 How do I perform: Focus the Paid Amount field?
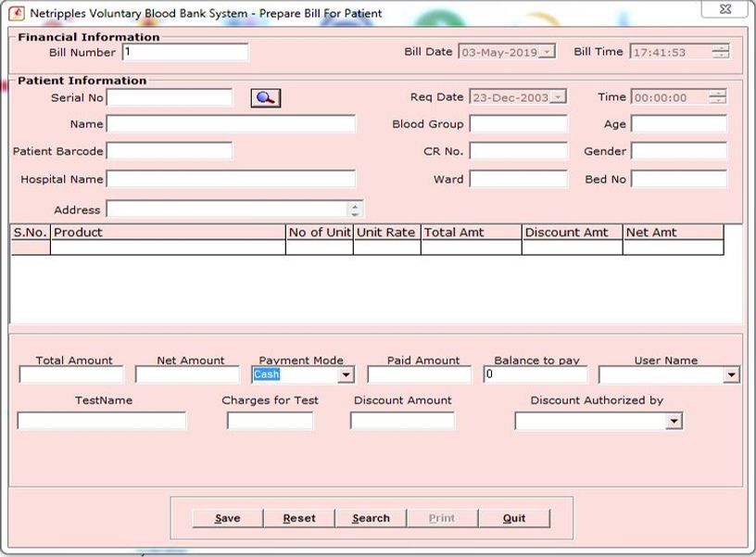coord(420,374)
